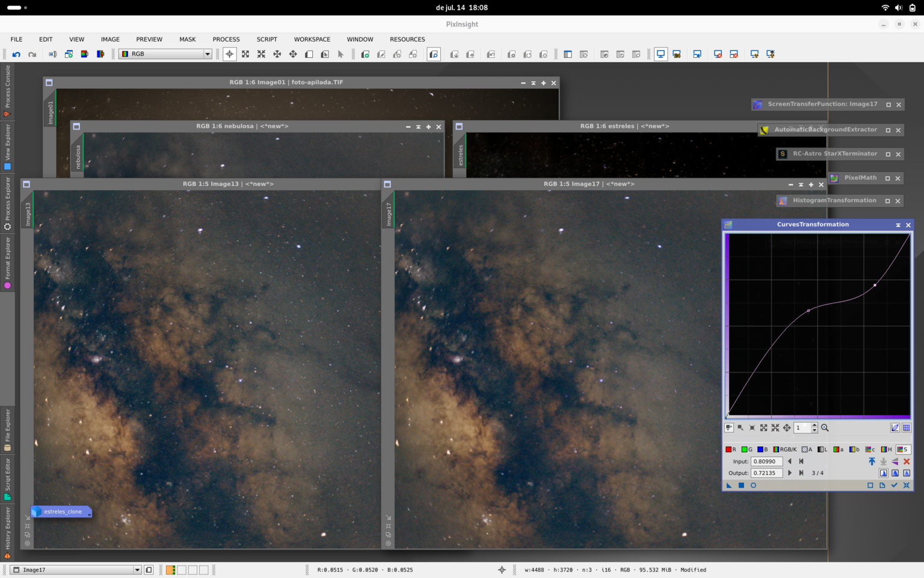The image size is (924, 578).
Task: Click the Output value field 0.72135
Action: [x=767, y=473]
